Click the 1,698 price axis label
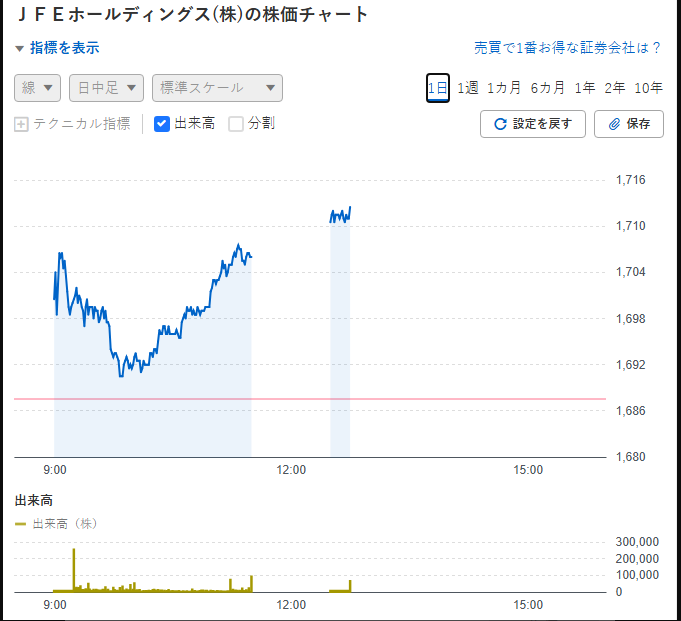The height and width of the screenshot is (621, 681). (631, 319)
